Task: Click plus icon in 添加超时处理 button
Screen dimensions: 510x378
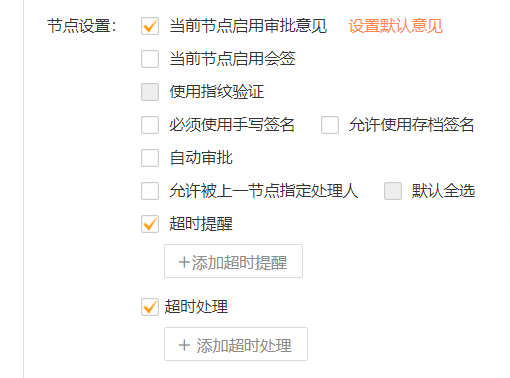Action: (x=184, y=345)
